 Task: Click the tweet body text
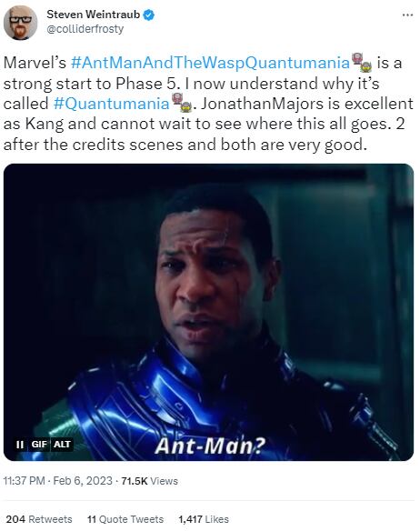[208, 104]
